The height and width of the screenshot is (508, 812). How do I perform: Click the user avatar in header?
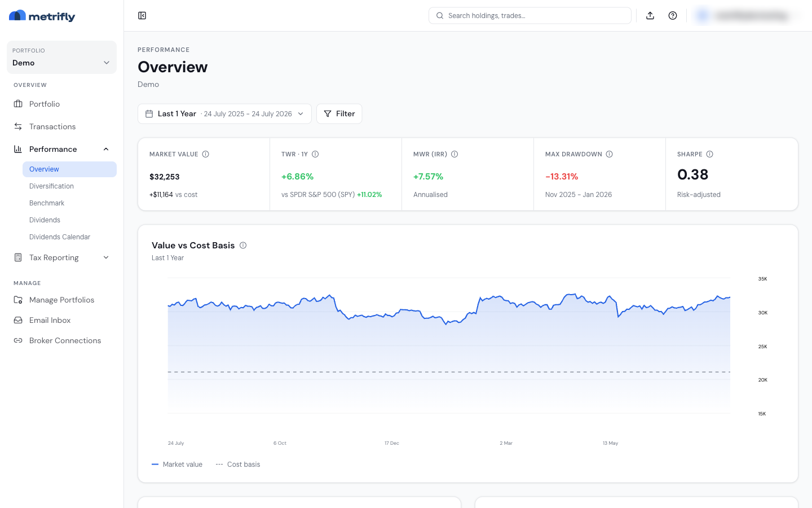(x=703, y=16)
